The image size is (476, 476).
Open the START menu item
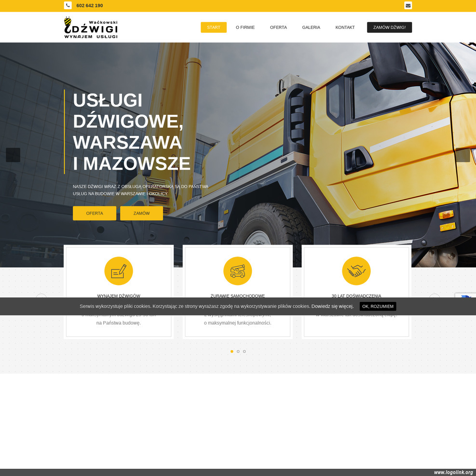[x=214, y=27]
